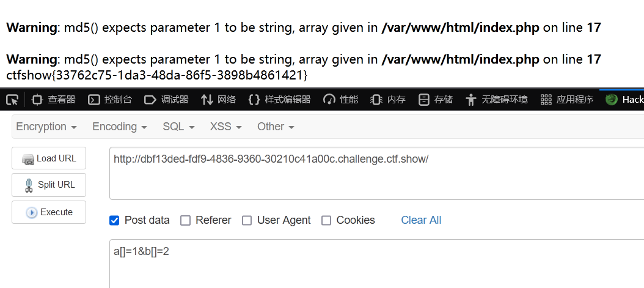Image resolution: width=644 pixels, height=288 pixels.
Task: Enable the Referer checkbox
Action: click(x=186, y=221)
